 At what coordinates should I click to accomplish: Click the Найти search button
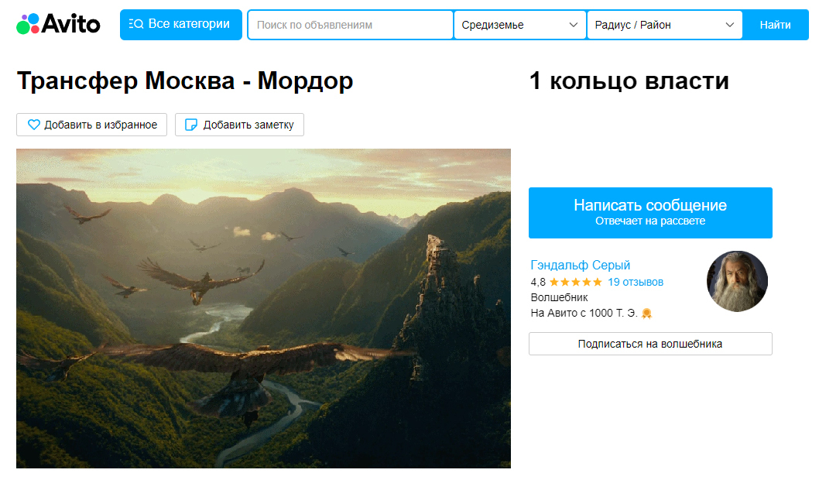tap(775, 25)
